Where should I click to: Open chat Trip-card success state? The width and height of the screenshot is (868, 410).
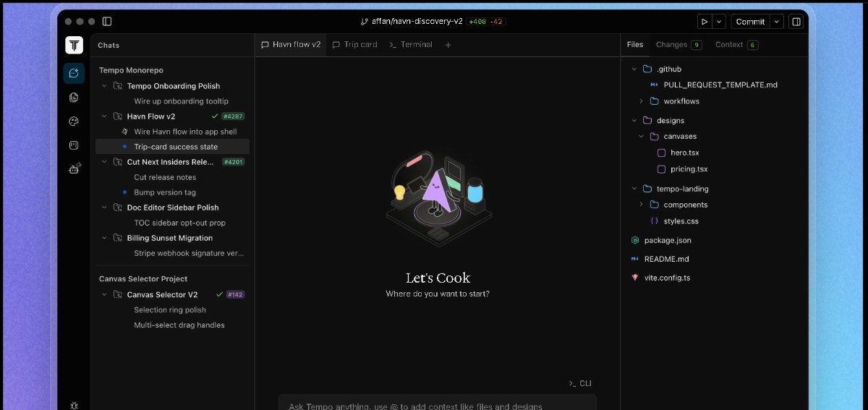tap(172, 147)
